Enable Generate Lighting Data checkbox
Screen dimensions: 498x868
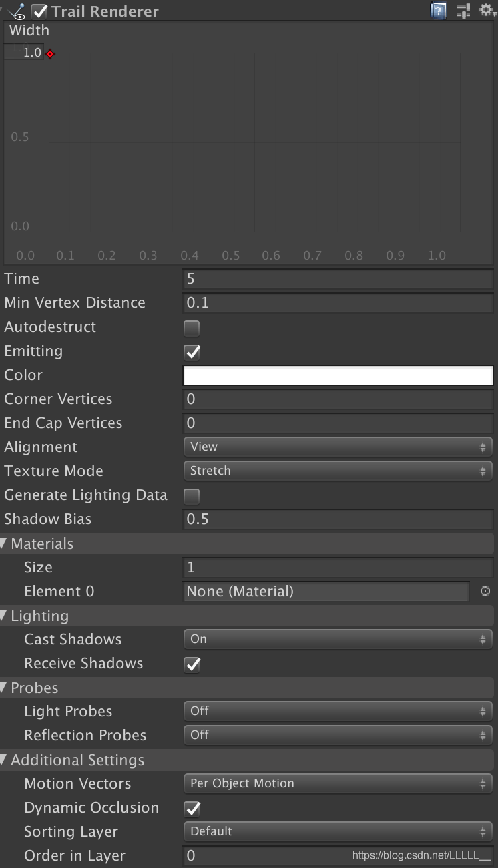point(192,496)
